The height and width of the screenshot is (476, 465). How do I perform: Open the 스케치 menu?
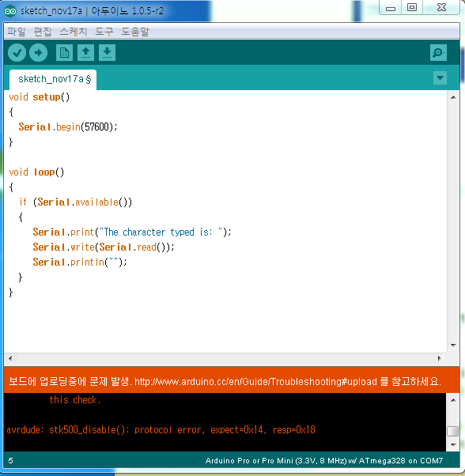point(73,32)
